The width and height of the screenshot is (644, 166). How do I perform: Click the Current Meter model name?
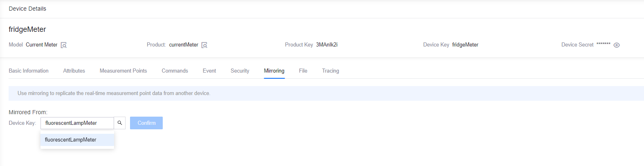pos(42,45)
